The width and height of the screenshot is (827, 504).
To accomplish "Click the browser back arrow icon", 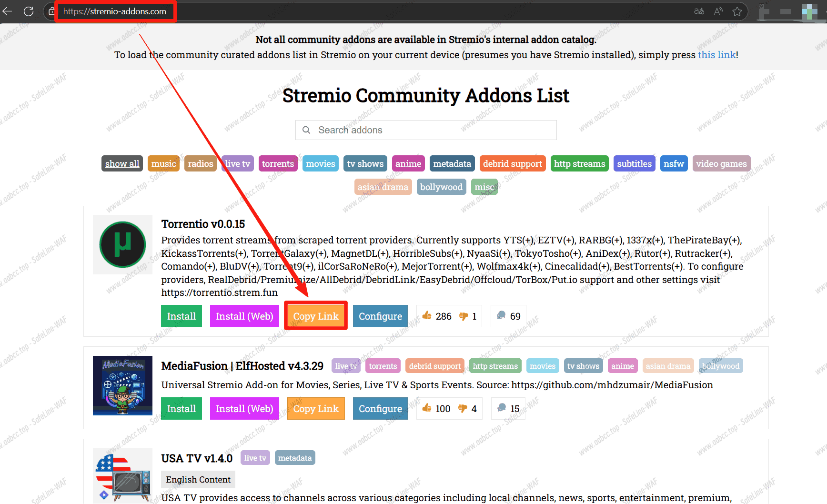I will [7, 11].
